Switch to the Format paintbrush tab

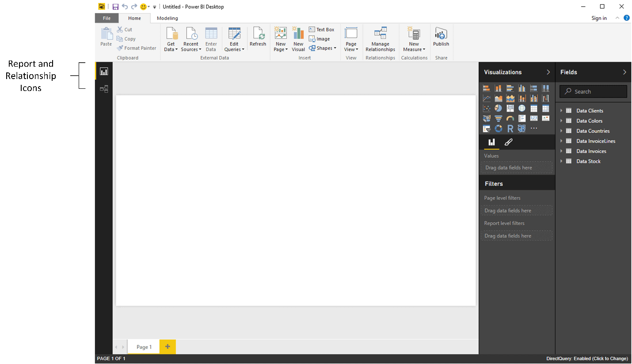(508, 142)
